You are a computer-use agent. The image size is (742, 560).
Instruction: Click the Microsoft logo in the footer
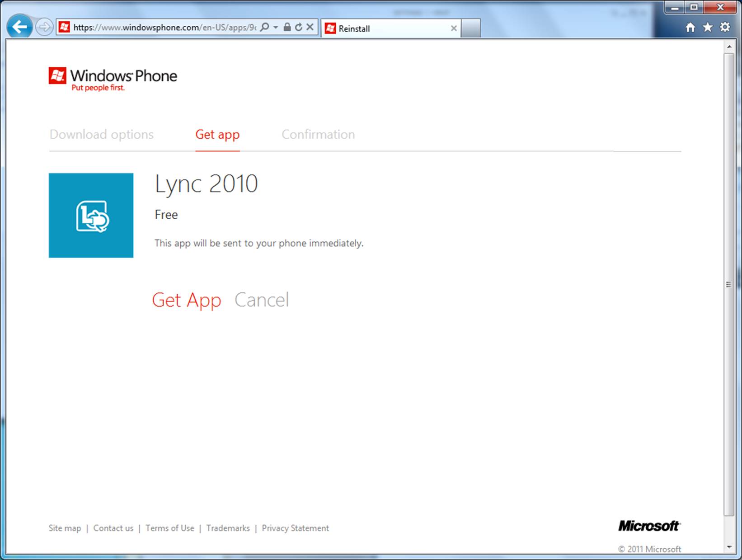pyautogui.click(x=649, y=526)
